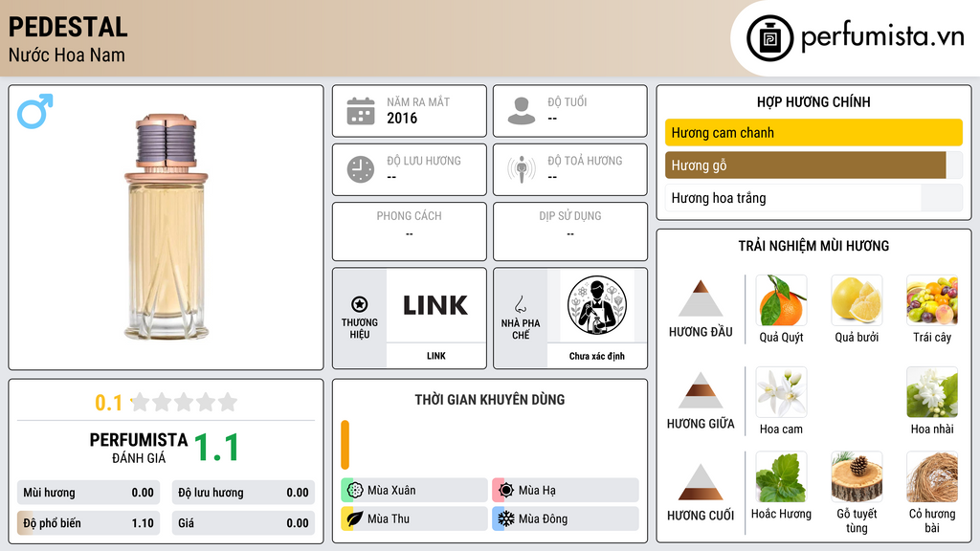Click the calendar icon for launch year
Viewport: 980px width, 551px height.
pos(361,111)
